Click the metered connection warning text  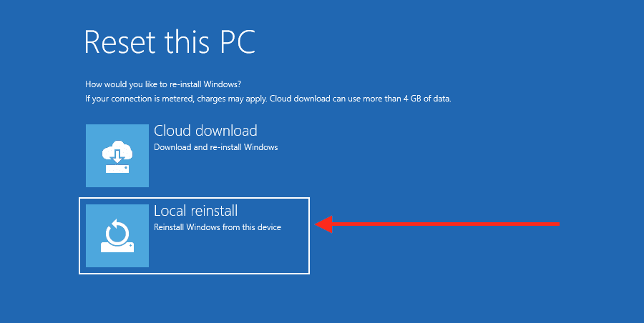(268, 99)
